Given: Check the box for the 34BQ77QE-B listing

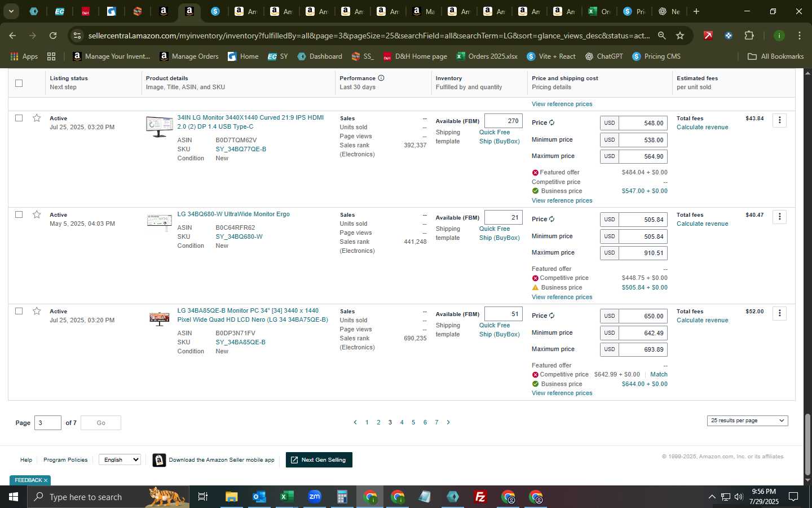Looking at the screenshot, I should point(19,118).
